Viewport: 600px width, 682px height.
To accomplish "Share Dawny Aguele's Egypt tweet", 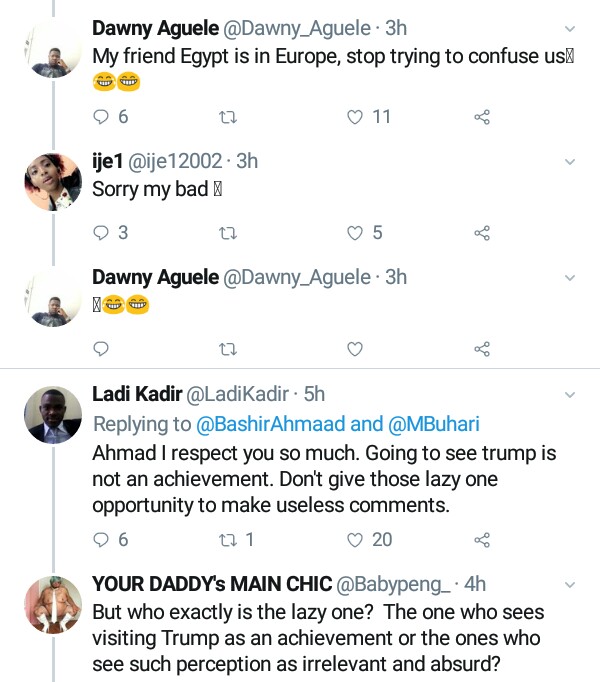I will (481, 117).
